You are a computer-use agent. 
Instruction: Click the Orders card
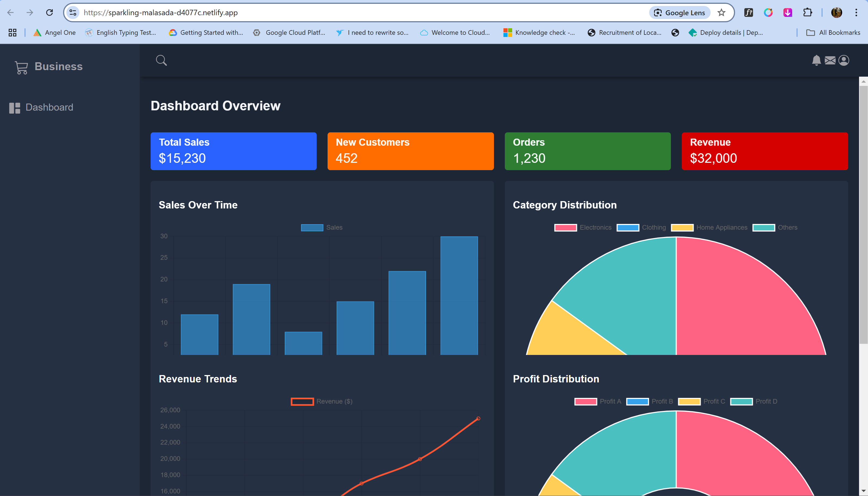click(x=587, y=151)
